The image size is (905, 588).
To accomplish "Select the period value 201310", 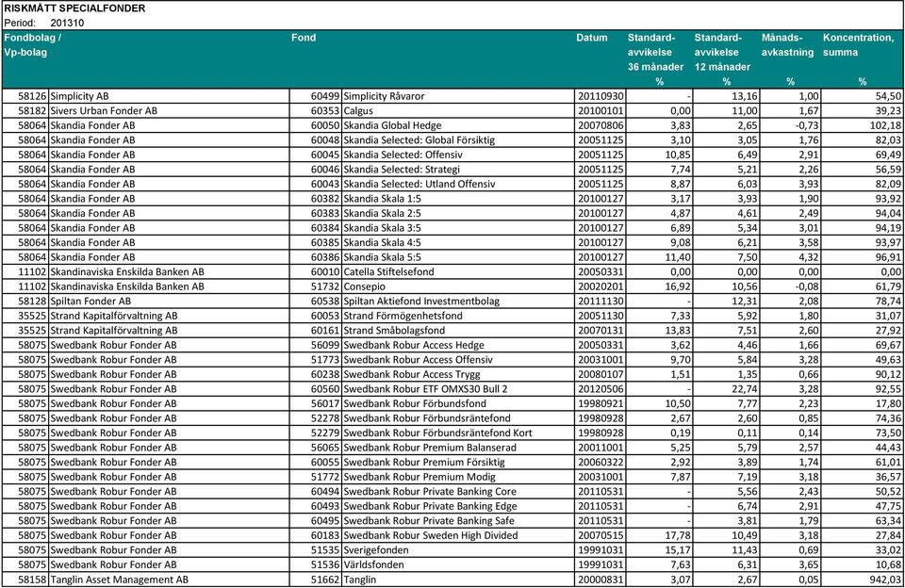I will [67, 23].
